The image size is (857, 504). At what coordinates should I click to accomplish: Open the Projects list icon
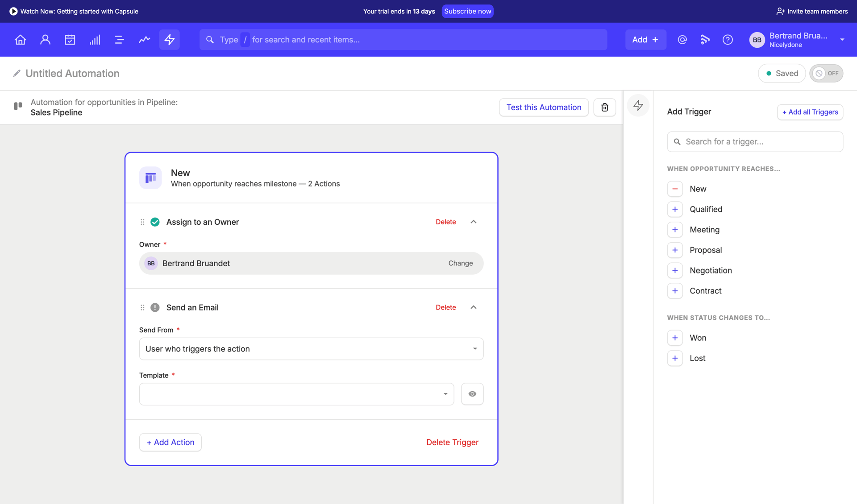click(119, 39)
